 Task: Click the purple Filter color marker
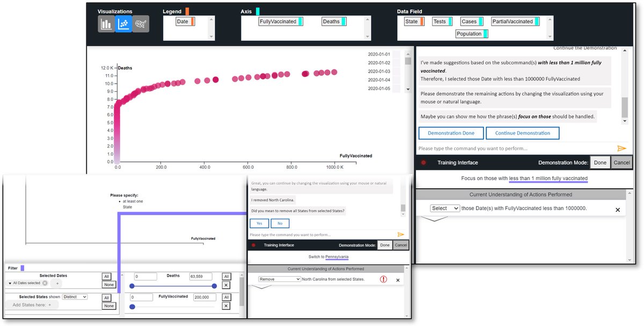click(x=22, y=268)
